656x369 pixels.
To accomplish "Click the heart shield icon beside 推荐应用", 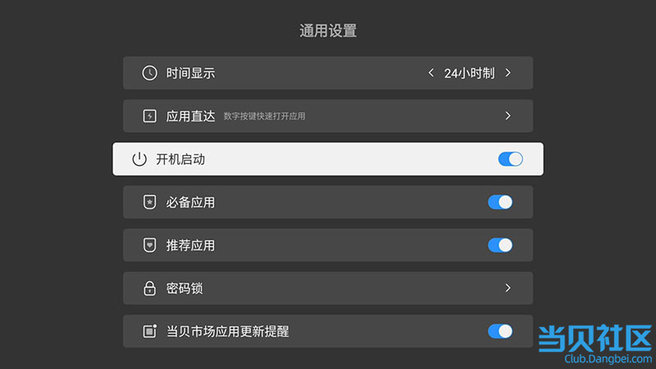I will [149, 245].
